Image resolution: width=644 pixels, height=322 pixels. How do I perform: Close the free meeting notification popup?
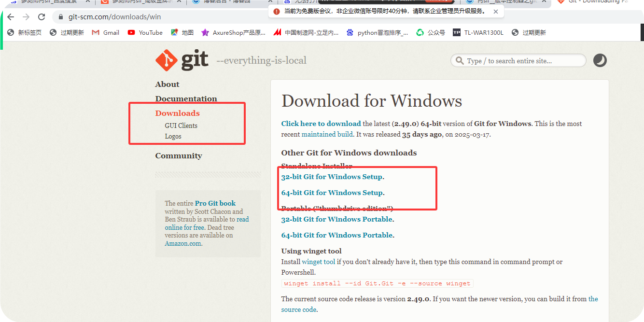[496, 12]
